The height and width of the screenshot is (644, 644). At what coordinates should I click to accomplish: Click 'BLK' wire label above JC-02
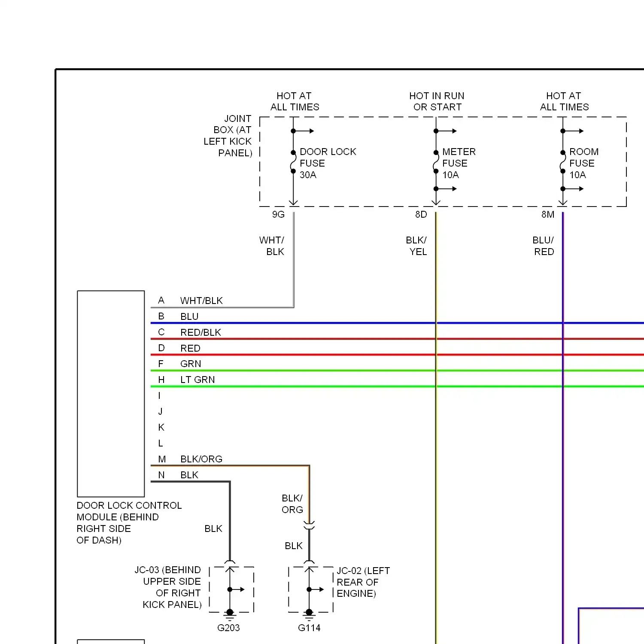point(294,546)
